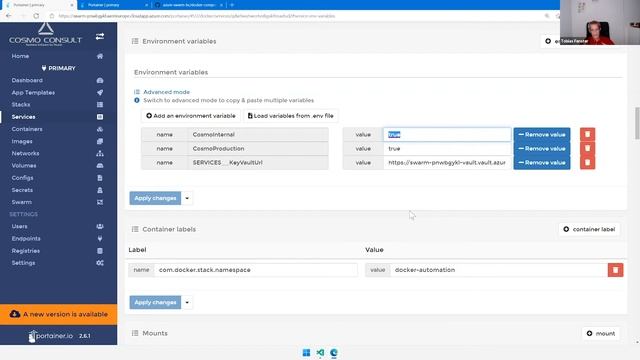Click the page vertical scrollbar thumb
The height and width of the screenshot is (360, 640).
tap(637, 124)
